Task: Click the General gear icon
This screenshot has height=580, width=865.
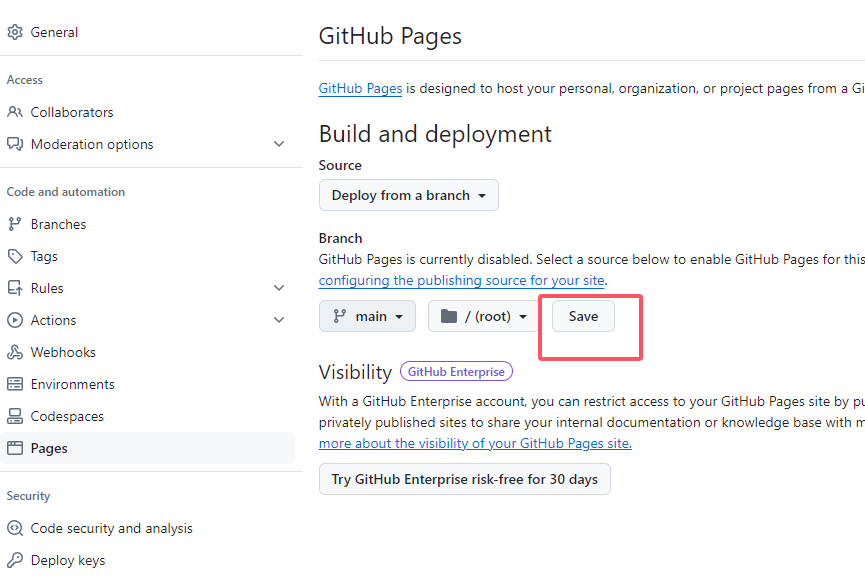Action: 15,32
